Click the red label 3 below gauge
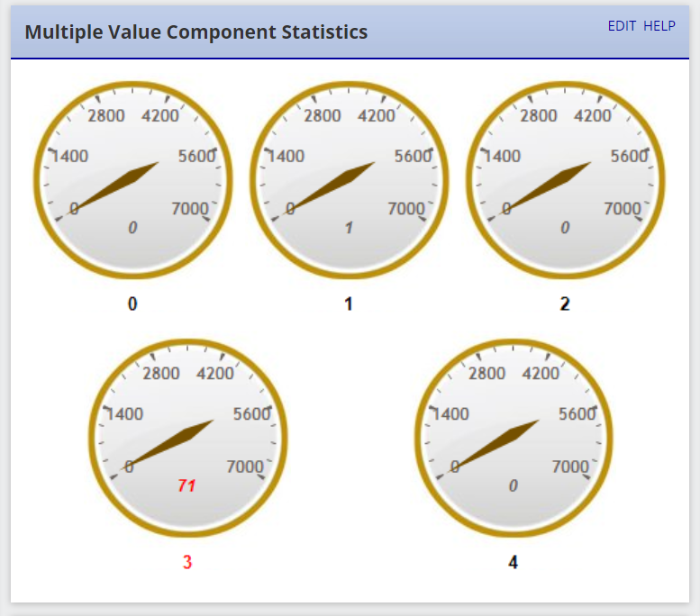The image size is (700, 616). [187, 562]
